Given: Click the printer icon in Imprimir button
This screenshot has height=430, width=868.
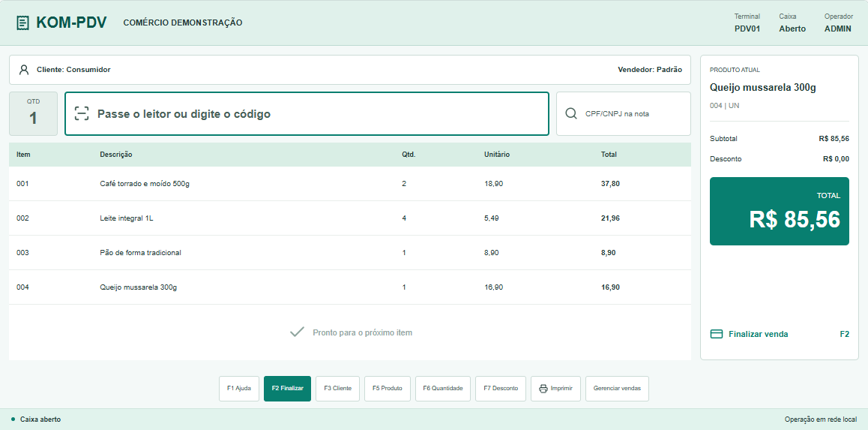Looking at the screenshot, I should pos(543,389).
